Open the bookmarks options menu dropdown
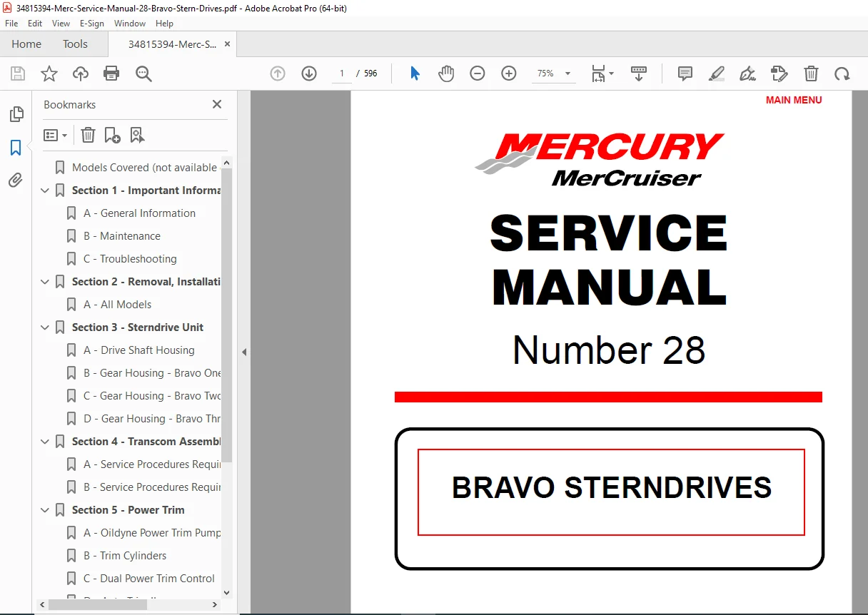The height and width of the screenshot is (615, 868). [x=56, y=135]
